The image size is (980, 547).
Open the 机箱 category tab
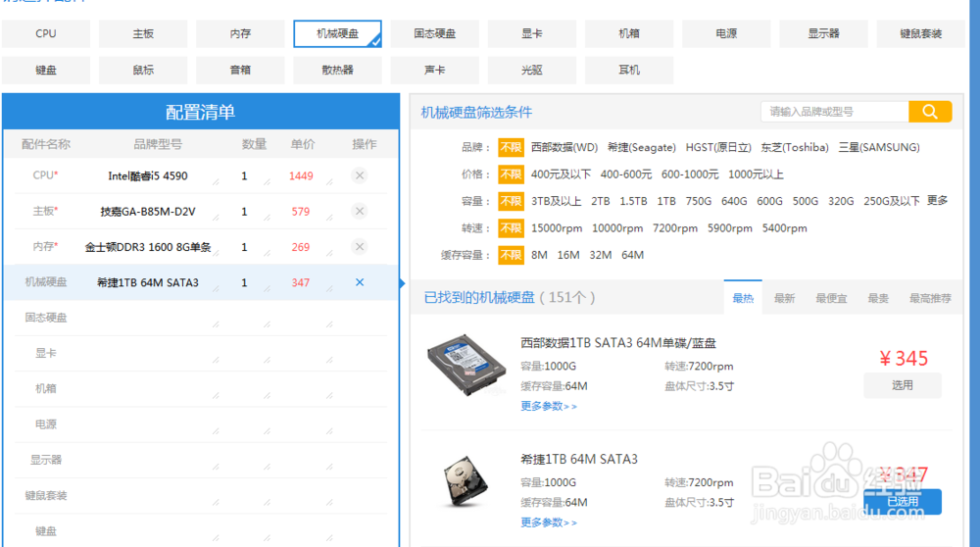coord(629,33)
